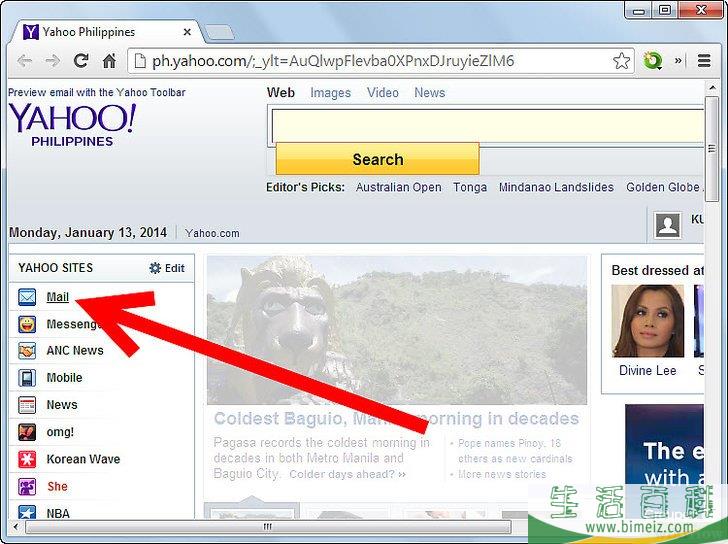The height and width of the screenshot is (544, 728).
Task: Click the browser Back arrow
Action: click(x=24, y=61)
